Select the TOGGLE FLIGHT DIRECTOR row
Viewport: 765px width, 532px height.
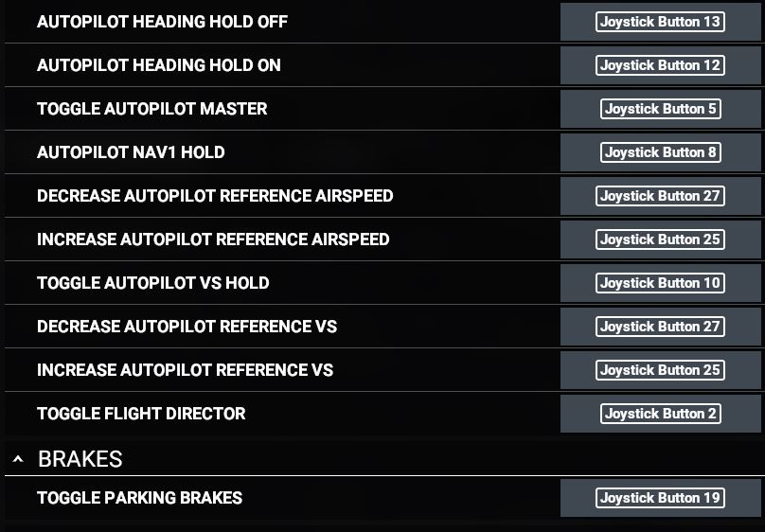pyautogui.click(x=382, y=414)
